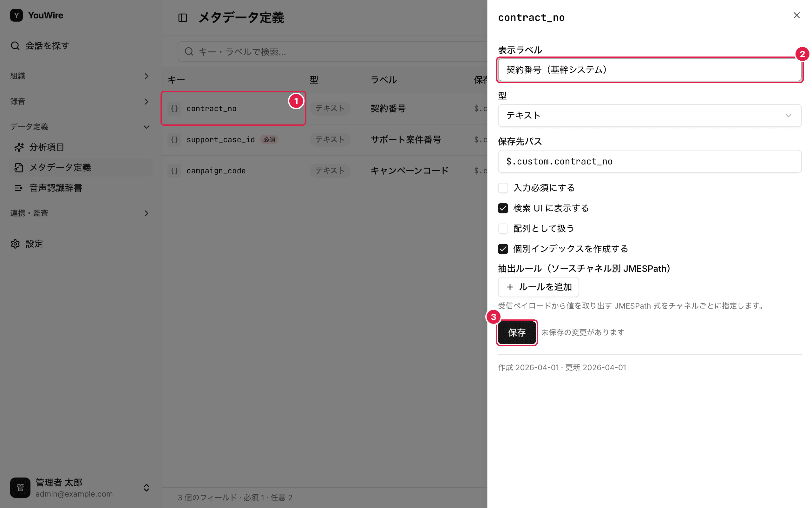Click the 未保存の変更があります notice
This screenshot has width=812, height=508.
[583, 333]
